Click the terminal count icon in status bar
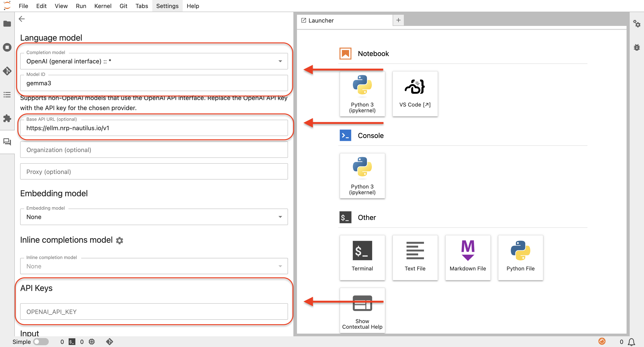Screen dimensions: 644x347 coord(72,341)
